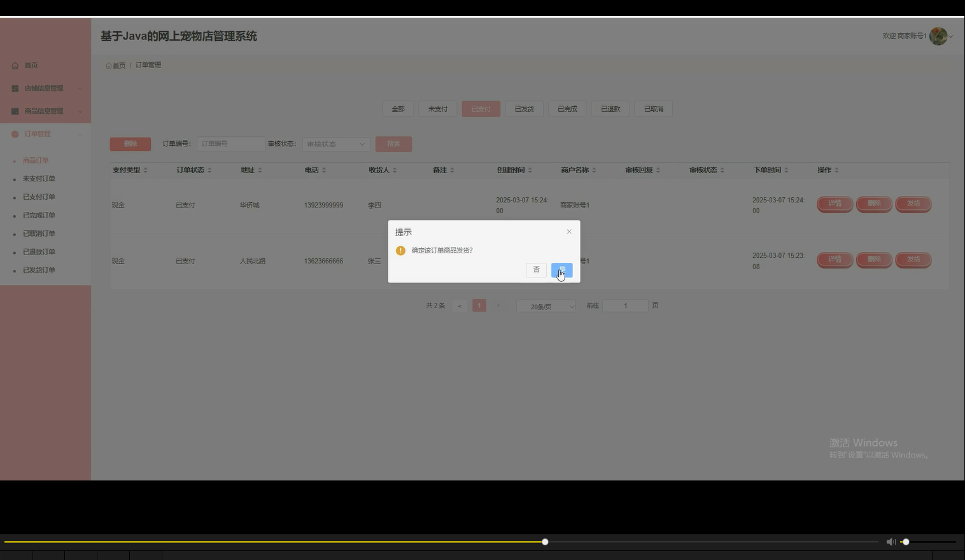Sort by 审核状态 column
965x560 pixels.
722,170
